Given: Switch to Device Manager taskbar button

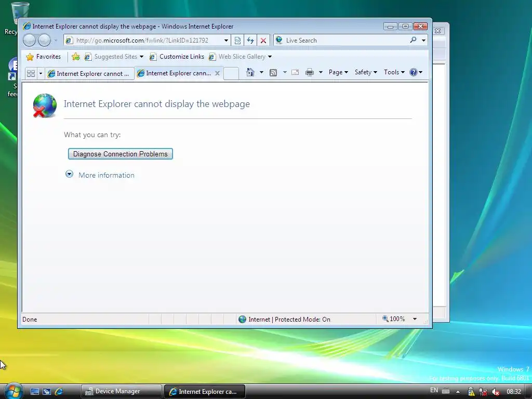Looking at the screenshot, I should (121, 391).
